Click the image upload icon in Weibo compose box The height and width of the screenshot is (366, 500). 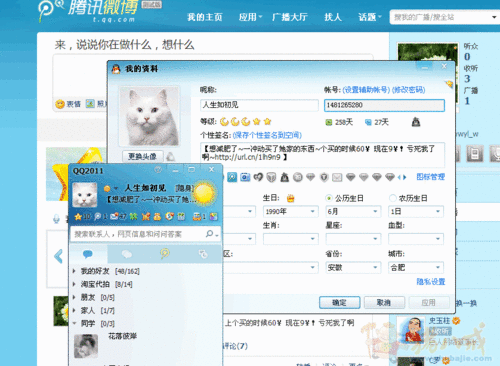(x=90, y=104)
